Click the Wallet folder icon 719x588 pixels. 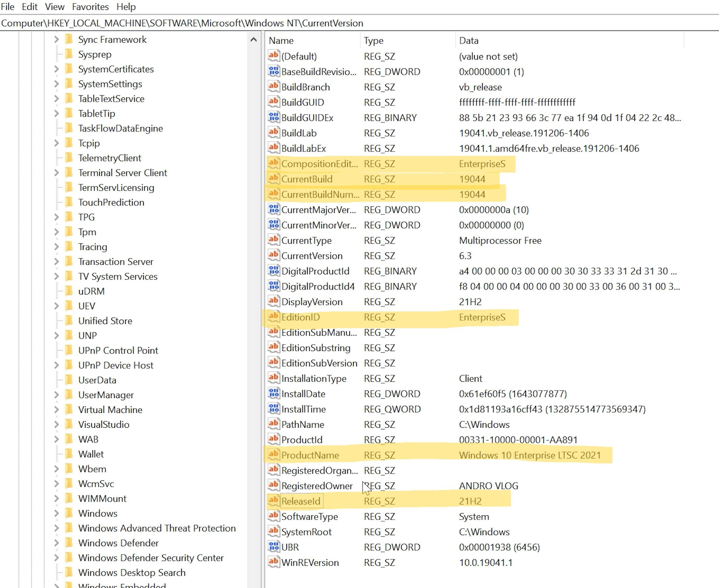click(69, 453)
